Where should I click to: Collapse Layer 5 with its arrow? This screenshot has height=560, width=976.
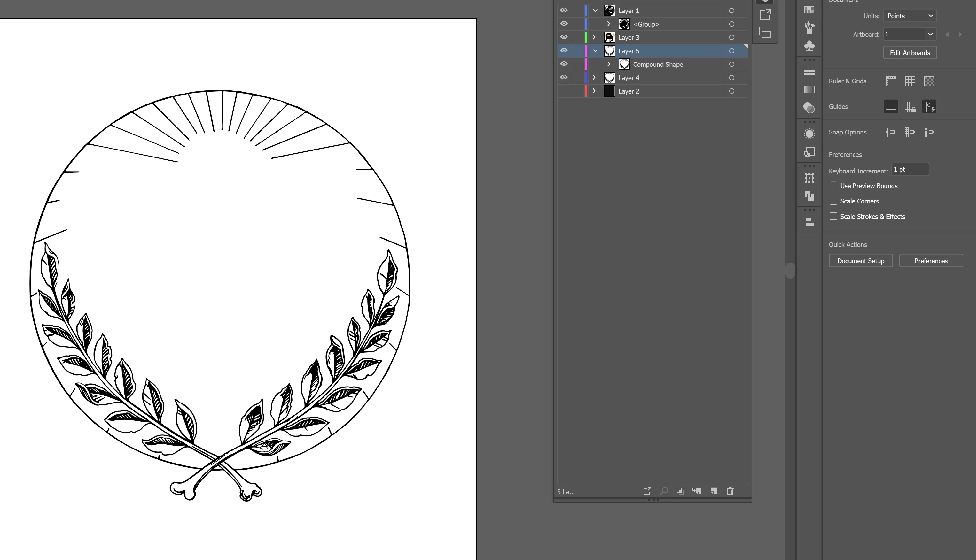[x=595, y=51]
